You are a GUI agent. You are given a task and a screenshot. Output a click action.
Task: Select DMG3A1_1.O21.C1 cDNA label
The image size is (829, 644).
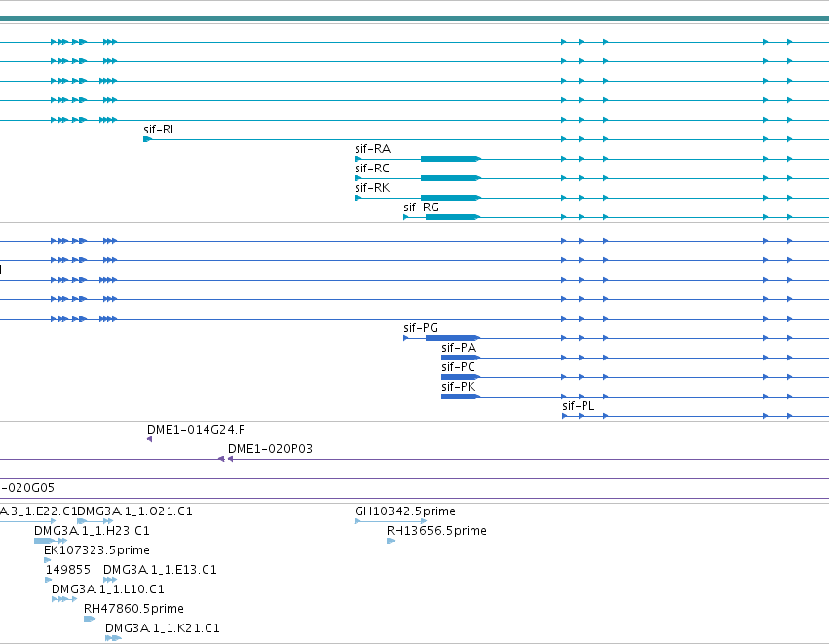(x=134, y=511)
